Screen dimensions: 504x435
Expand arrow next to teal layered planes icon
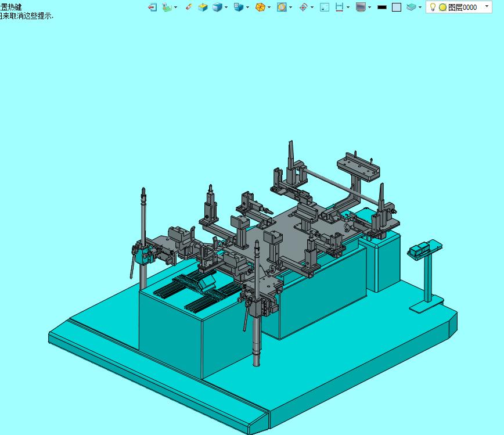[x=420, y=7]
